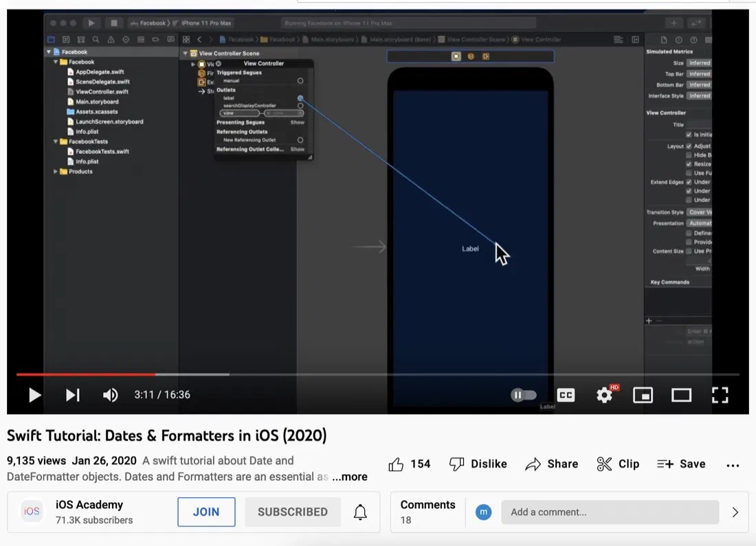Switch to theater mode
This screenshot has height=546, width=756.
coord(681,395)
